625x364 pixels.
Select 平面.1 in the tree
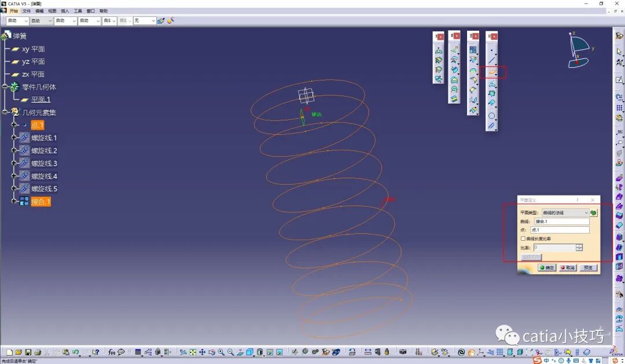[41, 100]
